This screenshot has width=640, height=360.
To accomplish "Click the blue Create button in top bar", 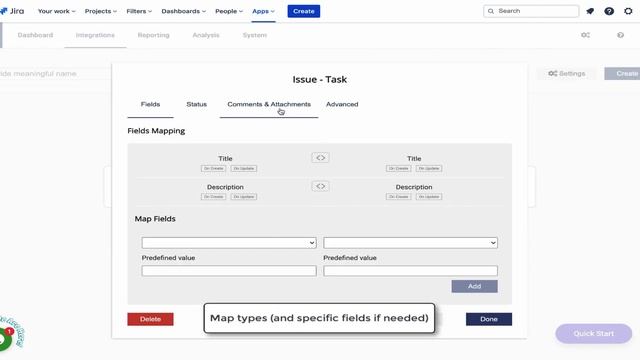I will pos(304,11).
